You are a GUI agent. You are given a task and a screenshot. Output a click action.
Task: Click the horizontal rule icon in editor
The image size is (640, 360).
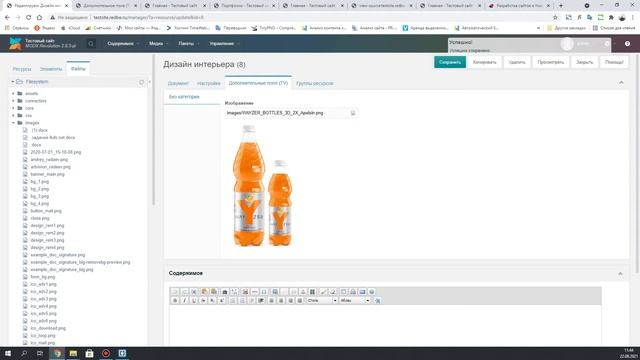click(254, 291)
